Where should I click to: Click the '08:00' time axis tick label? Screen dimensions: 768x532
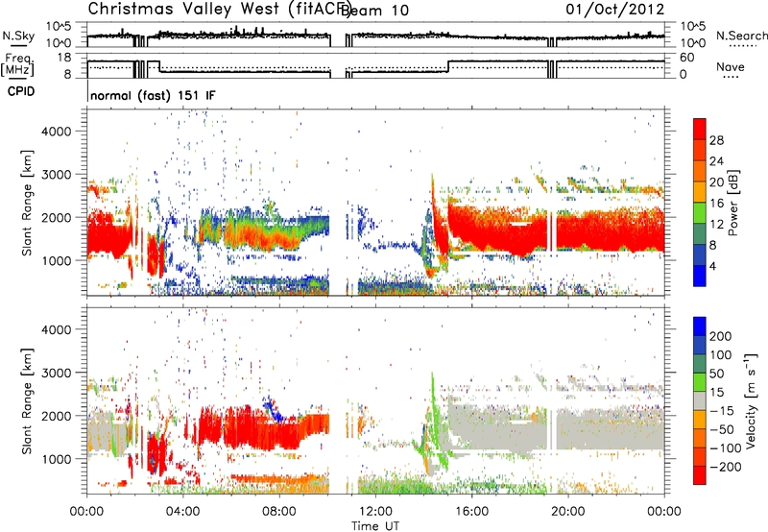coord(279,512)
